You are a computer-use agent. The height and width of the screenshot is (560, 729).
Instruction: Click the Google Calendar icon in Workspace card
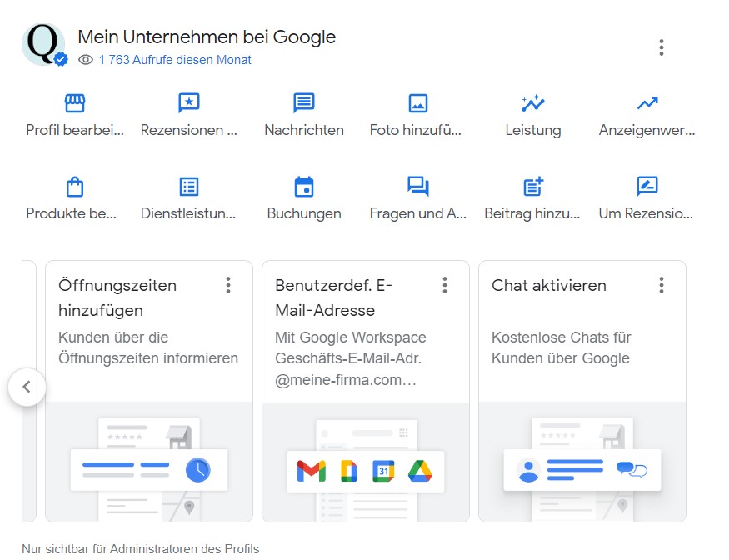pyautogui.click(x=383, y=471)
